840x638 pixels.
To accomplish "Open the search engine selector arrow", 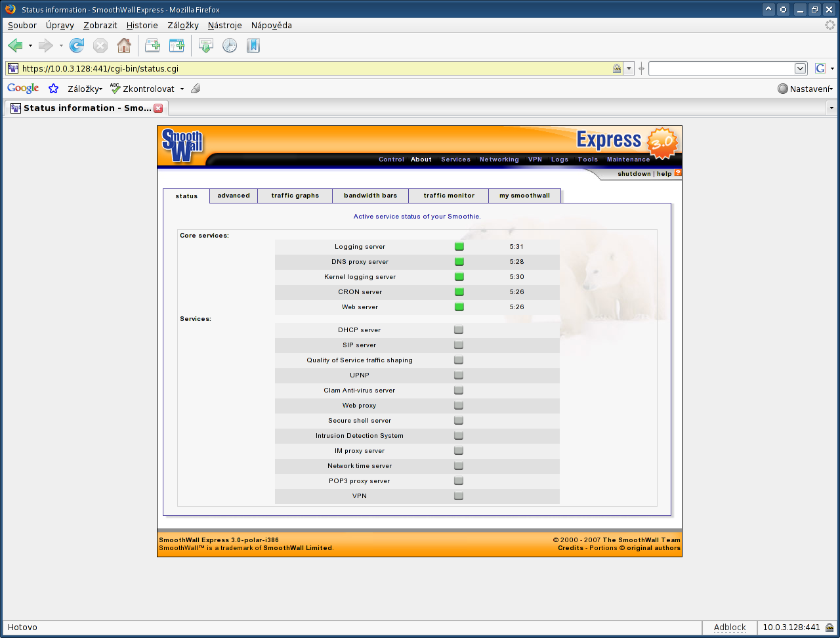I will coord(832,68).
